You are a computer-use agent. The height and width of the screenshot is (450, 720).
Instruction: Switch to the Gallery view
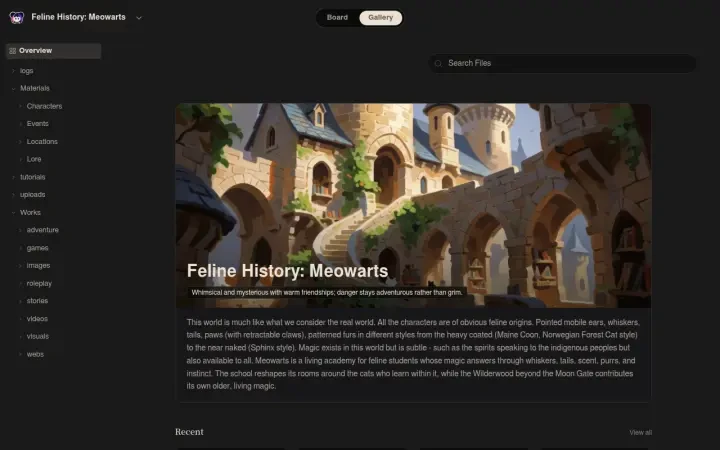[x=380, y=17]
